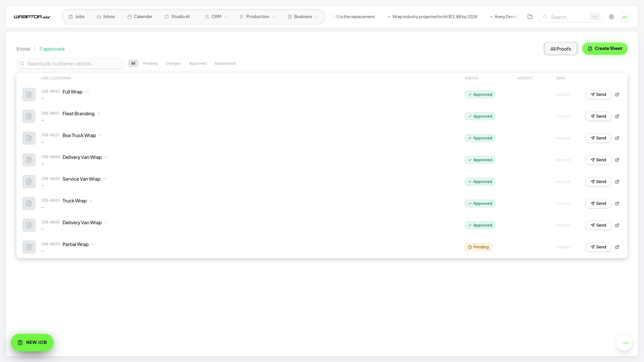Click the Pending status badge for JOB-0039
This screenshot has height=362, width=644.
coord(478,247)
